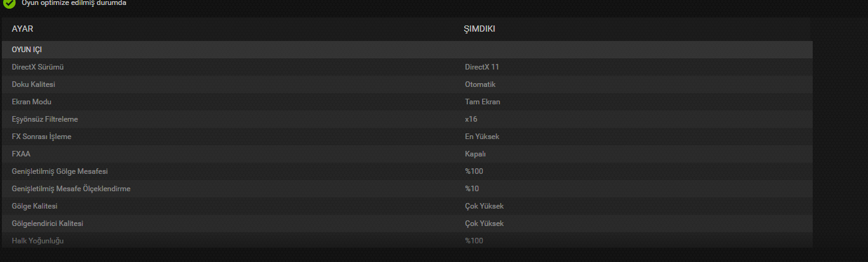Select the Doku Kalitesi setting row

tap(407, 84)
